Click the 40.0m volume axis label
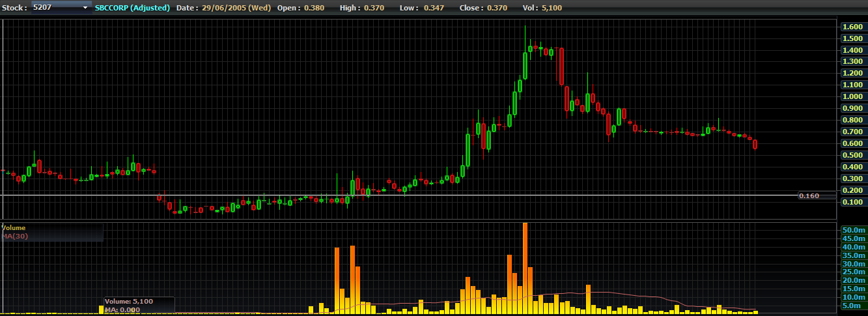 coord(853,247)
